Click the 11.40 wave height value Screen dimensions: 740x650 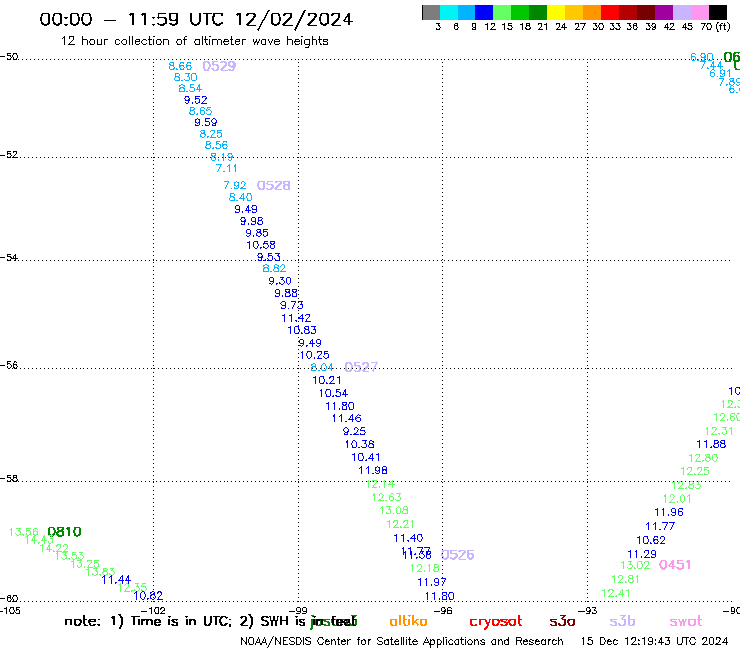408,538
